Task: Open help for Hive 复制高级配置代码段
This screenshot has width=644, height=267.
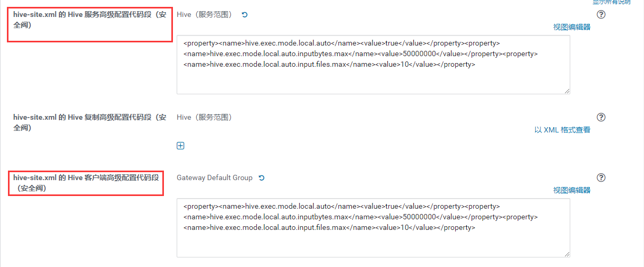Action: pyautogui.click(x=601, y=117)
